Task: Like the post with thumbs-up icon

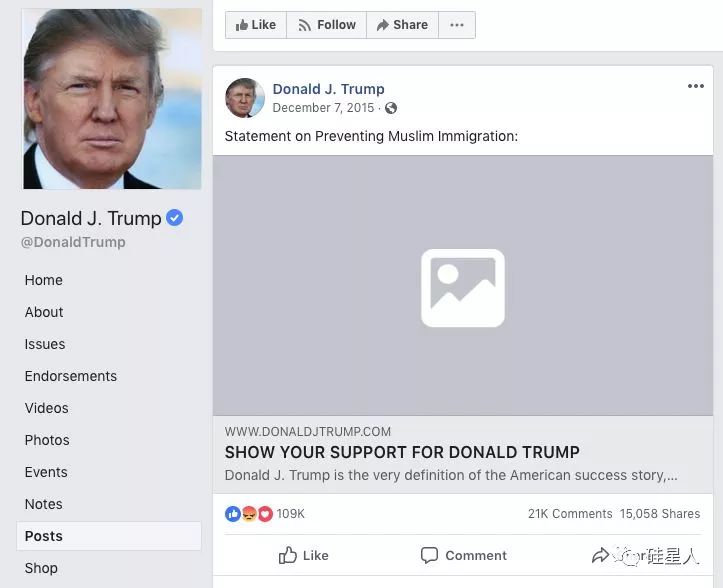Action: tap(303, 555)
